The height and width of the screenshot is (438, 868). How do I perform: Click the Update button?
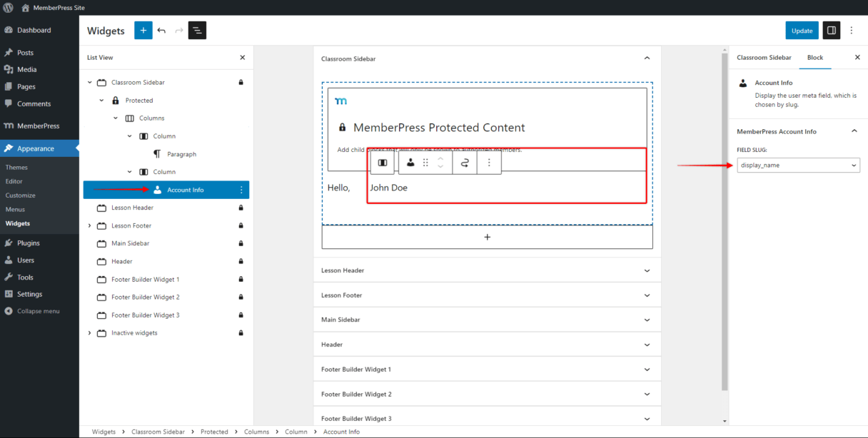(x=802, y=31)
